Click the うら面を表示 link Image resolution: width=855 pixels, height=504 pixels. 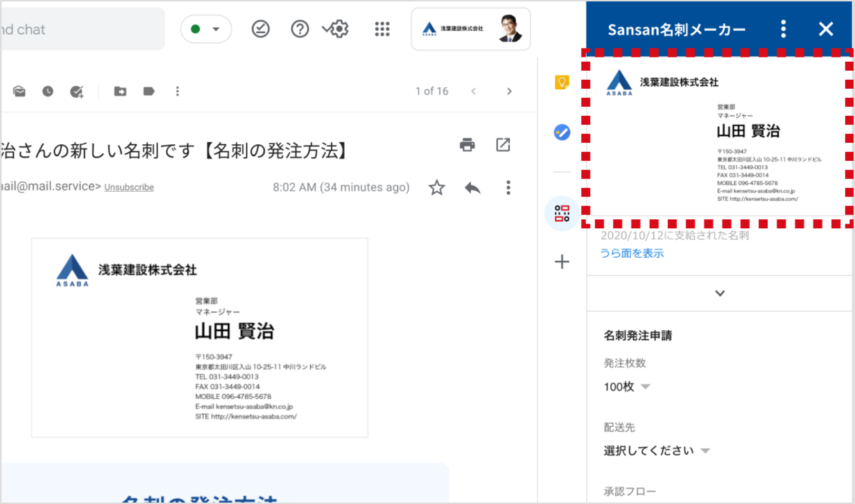tap(632, 253)
